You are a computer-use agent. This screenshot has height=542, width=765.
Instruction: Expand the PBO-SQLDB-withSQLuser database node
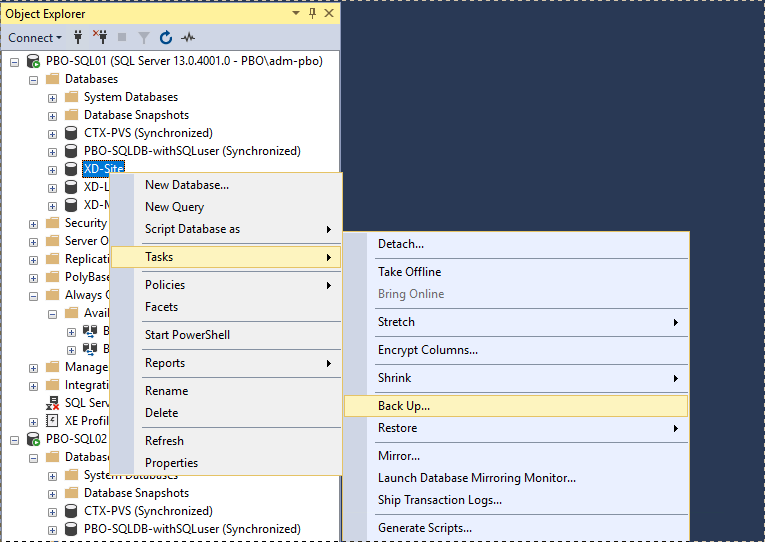coord(52,151)
